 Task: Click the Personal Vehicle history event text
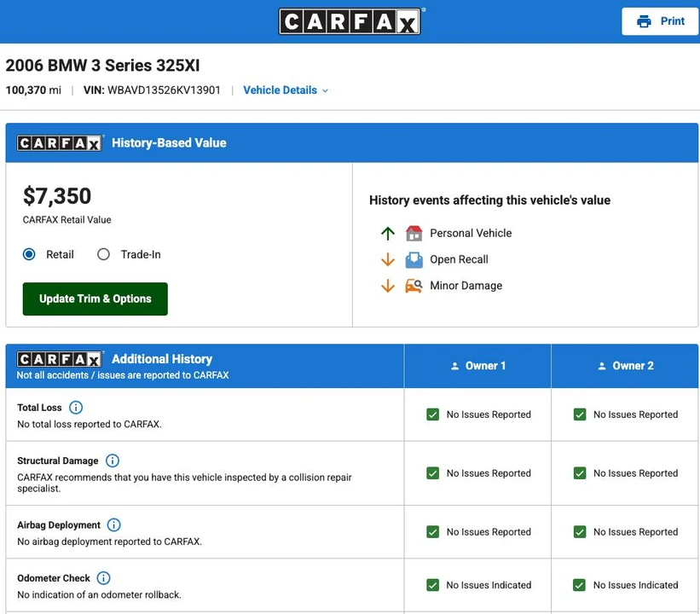tap(471, 233)
